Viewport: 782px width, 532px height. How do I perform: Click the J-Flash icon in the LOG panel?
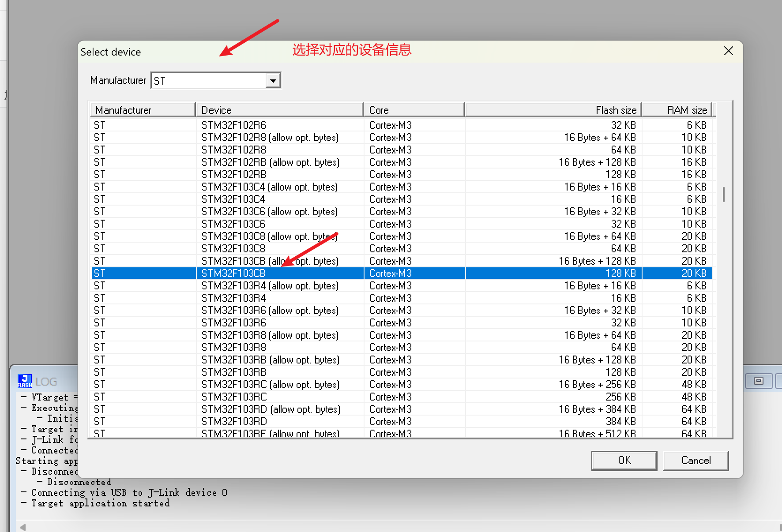click(25, 381)
